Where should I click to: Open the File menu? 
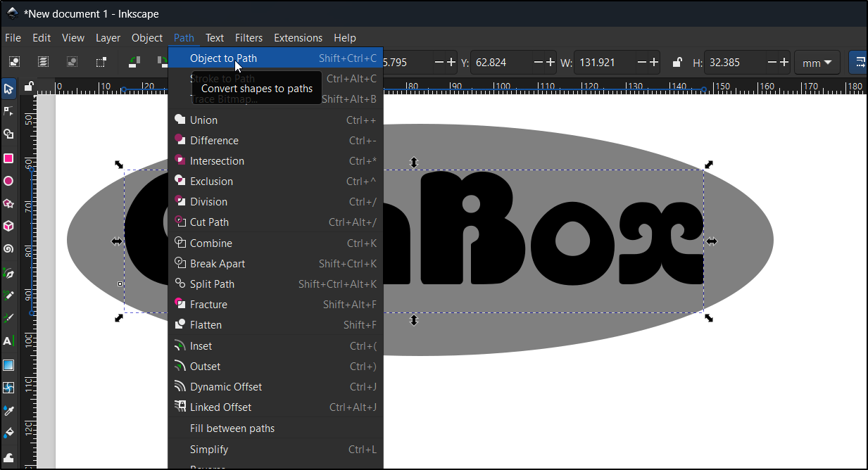tap(13, 38)
